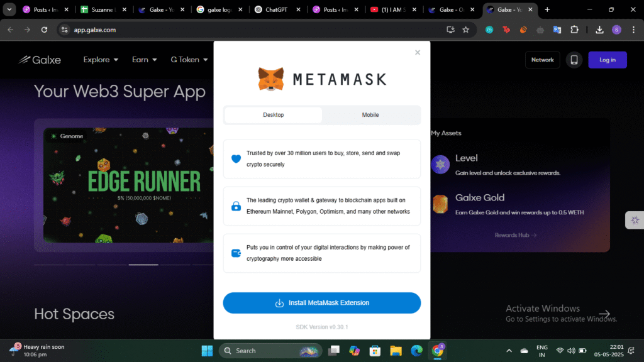Close the MetaMask install dialog
Viewport: 644px width, 362px height.
[x=418, y=53]
